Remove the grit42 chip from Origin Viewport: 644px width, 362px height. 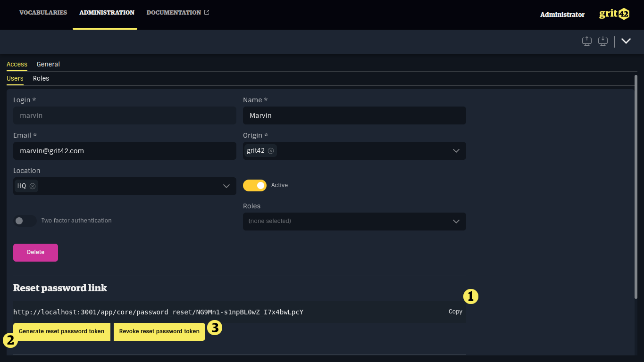tap(271, 150)
